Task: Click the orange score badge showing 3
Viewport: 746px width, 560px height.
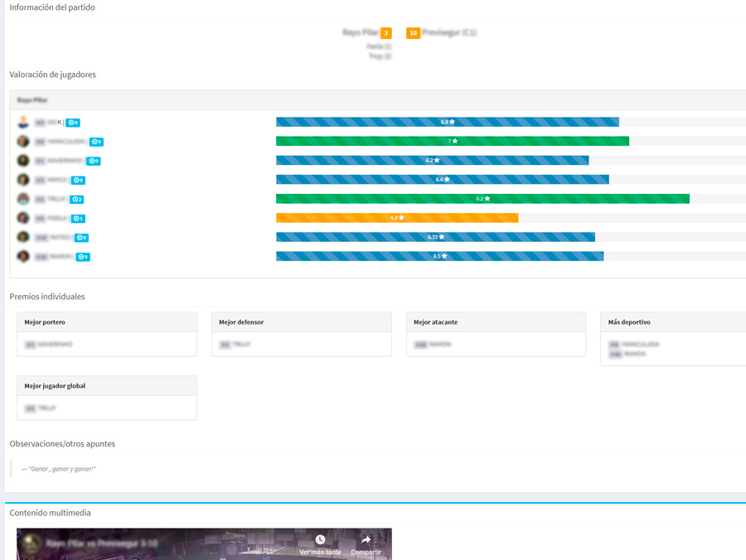Action: (x=386, y=33)
